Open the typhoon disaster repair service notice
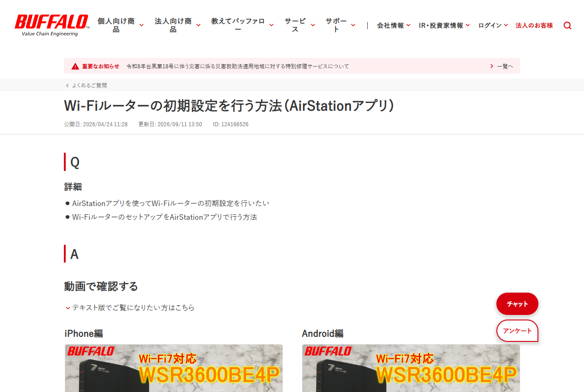 238,67
